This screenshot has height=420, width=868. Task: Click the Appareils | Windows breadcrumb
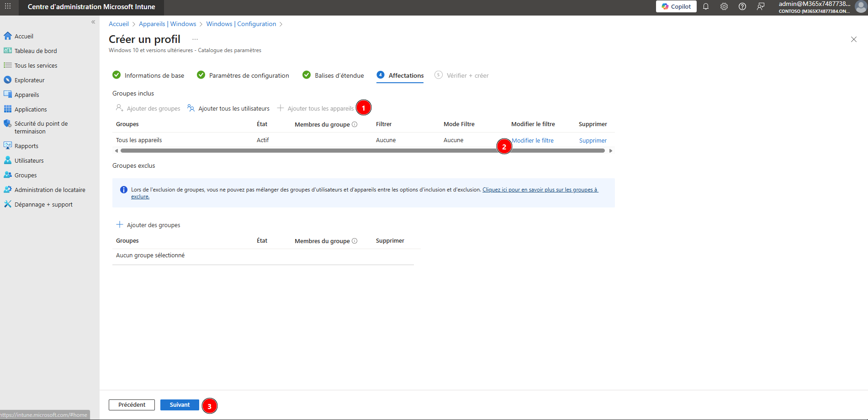(x=168, y=24)
